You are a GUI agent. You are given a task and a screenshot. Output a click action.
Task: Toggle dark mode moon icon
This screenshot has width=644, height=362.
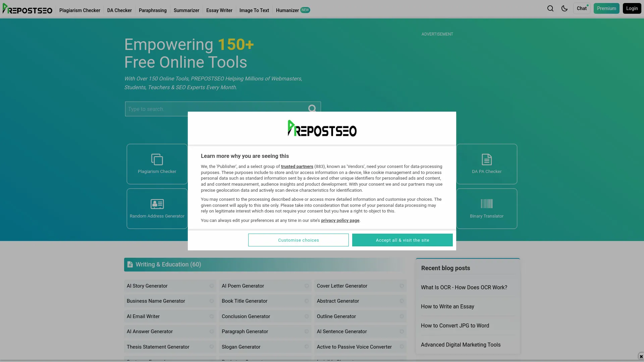tap(565, 8)
